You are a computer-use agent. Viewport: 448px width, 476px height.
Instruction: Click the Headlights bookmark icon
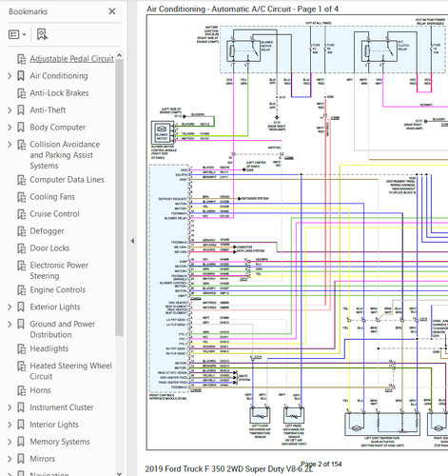click(21, 349)
